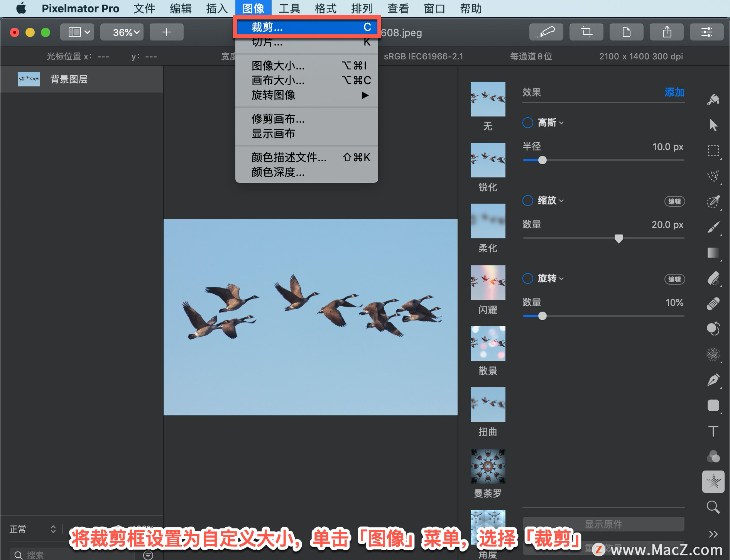Choose 颜色深度… menu item
The height and width of the screenshot is (560, 730).
(306, 172)
